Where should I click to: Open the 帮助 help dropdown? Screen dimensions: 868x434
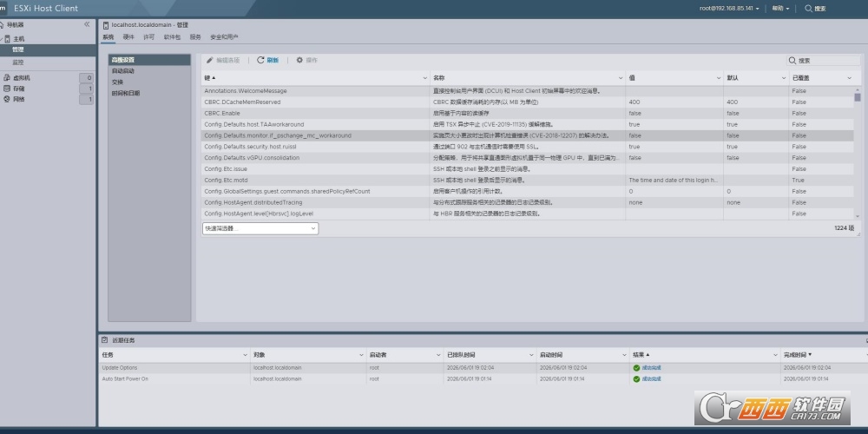[780, 9]
